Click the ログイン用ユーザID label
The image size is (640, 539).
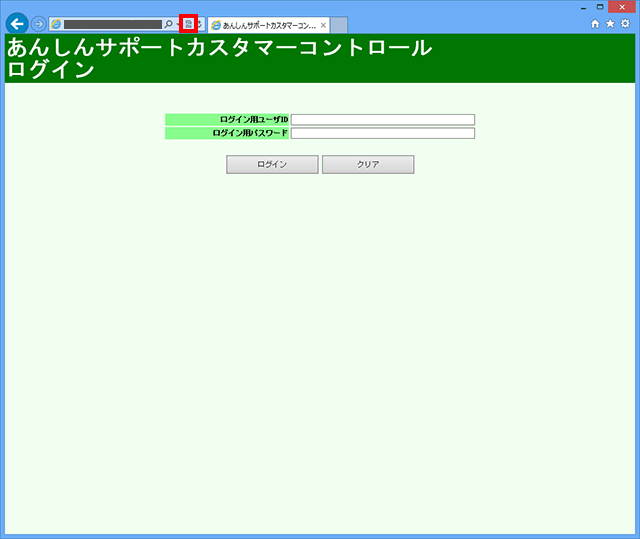coord(254,120)
